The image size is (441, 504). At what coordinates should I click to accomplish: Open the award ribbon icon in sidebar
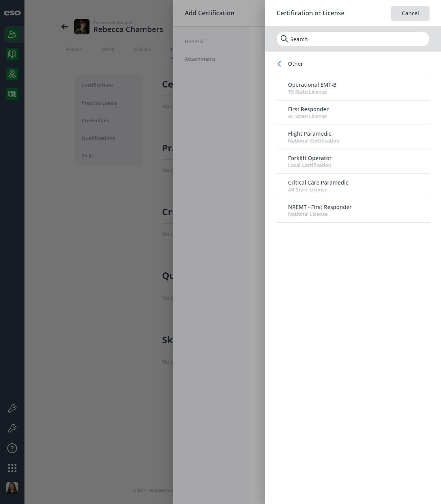point(12,74)
